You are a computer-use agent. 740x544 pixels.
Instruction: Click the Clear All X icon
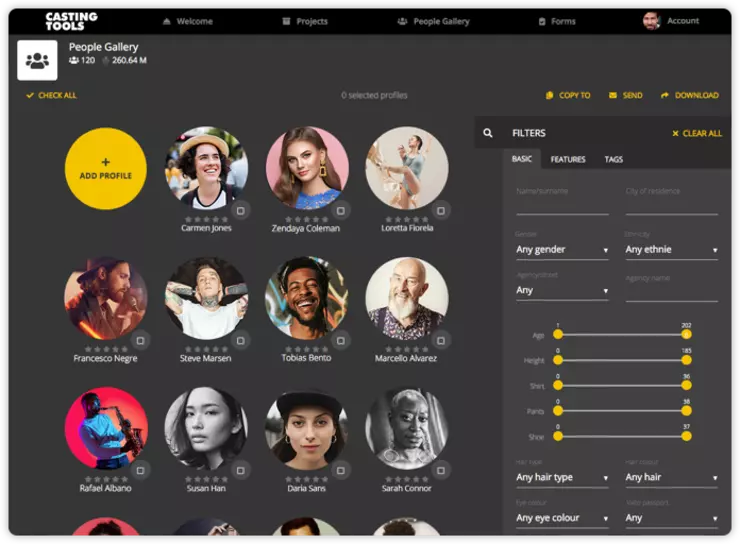click(x=675, y=133)
